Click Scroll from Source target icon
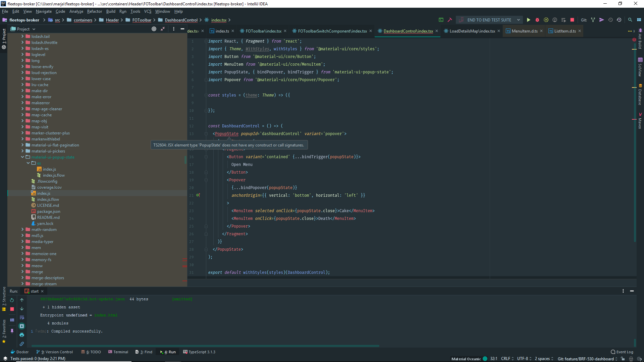The width and height of the screenshot is (644, 362). tap(154, 29)
